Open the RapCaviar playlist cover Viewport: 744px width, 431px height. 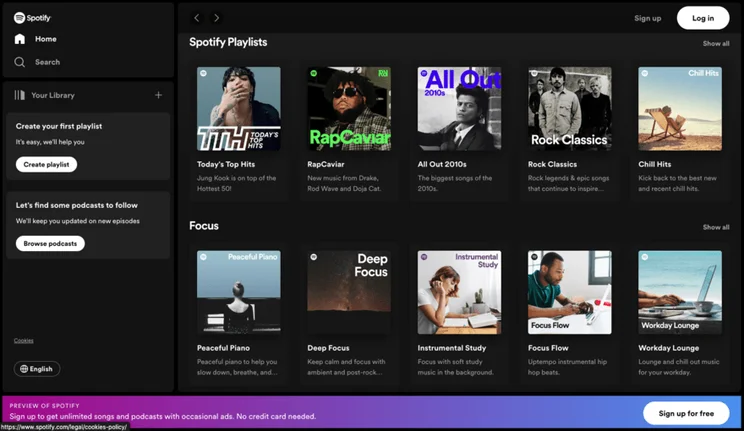(349, 109)
